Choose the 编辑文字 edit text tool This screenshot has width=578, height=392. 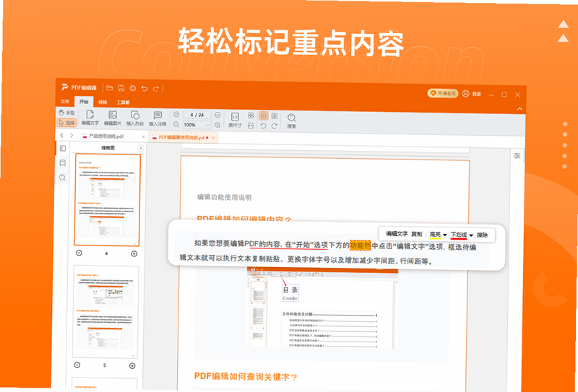(90, 118)
